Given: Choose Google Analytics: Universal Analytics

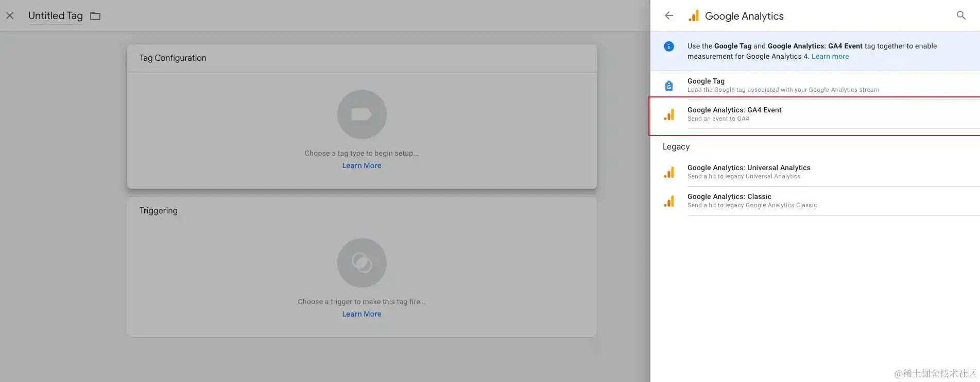Looking at the screenshot, I should [815, 172].
